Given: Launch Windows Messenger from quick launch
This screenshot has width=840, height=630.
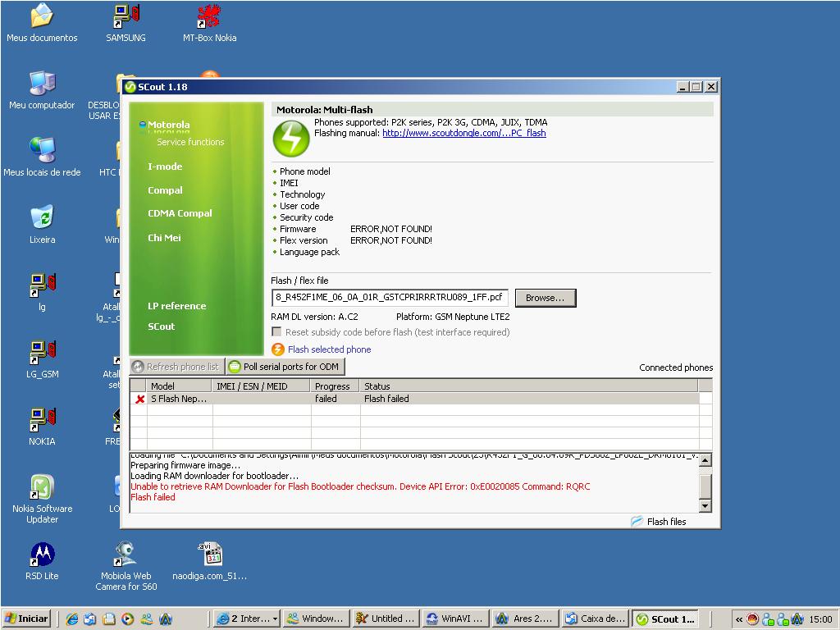Looking at the screenshot, I should [146, 619].
